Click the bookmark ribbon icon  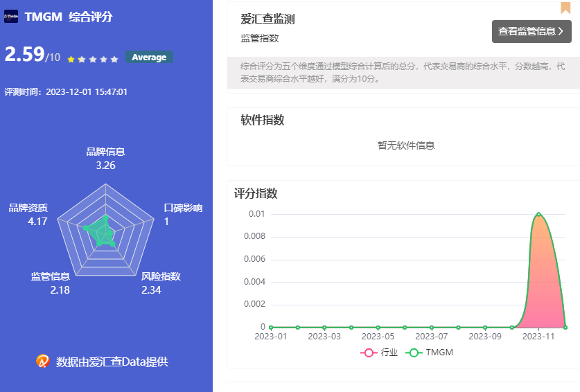click(x=565, y=8)
